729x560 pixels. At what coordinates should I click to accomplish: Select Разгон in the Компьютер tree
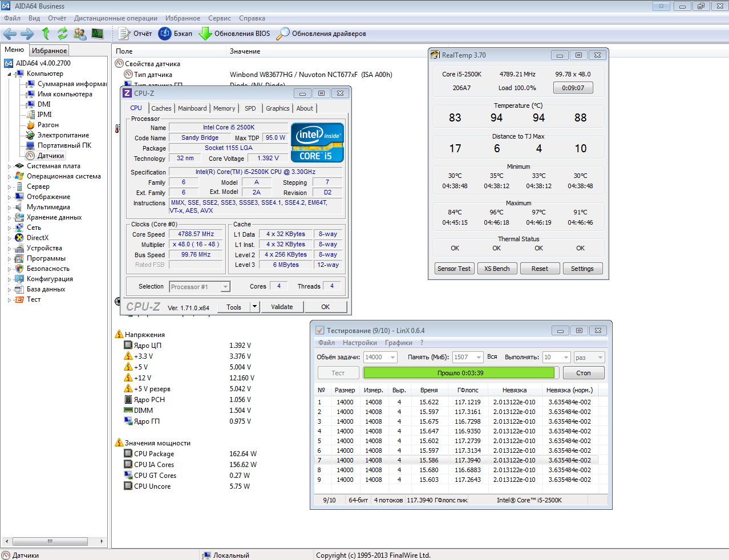48,125
